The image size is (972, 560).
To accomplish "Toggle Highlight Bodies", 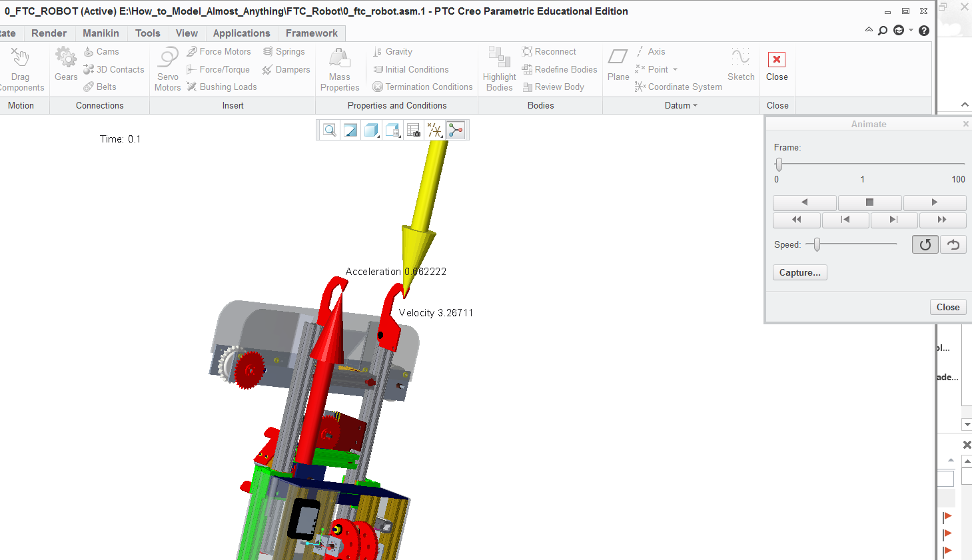I will 500,69.
